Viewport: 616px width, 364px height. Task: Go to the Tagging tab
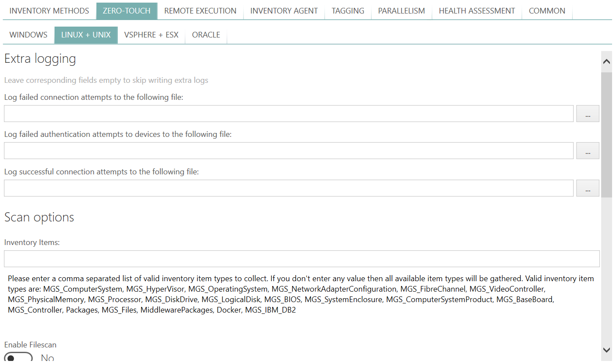click(x=348, y=11)
